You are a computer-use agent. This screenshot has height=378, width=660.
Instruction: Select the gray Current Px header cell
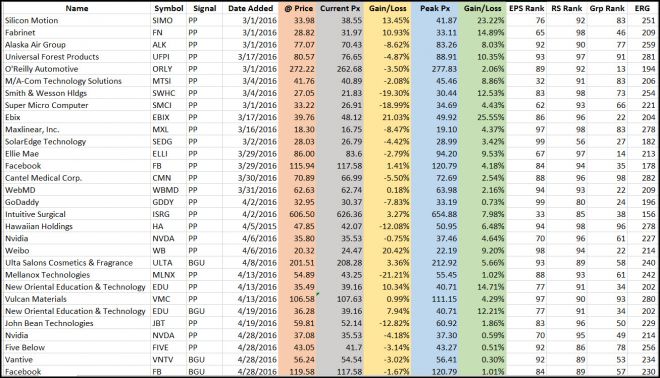[x=340, y=8]
